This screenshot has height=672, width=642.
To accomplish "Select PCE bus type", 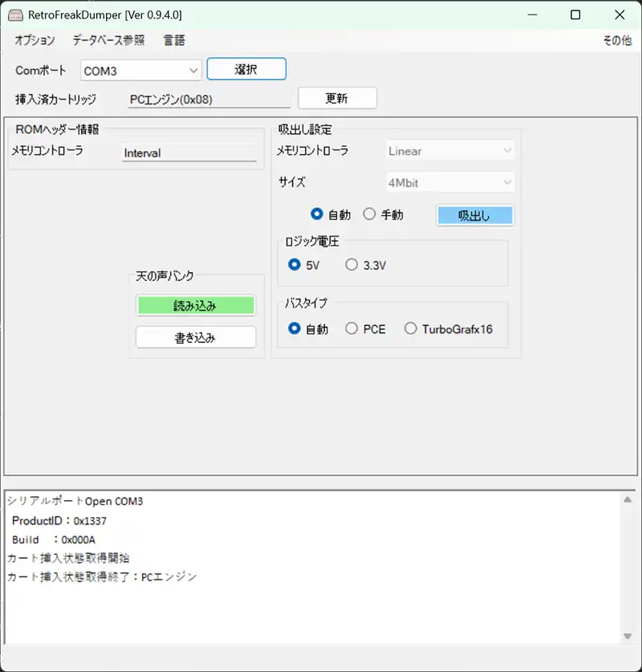I will coord(351,328).
